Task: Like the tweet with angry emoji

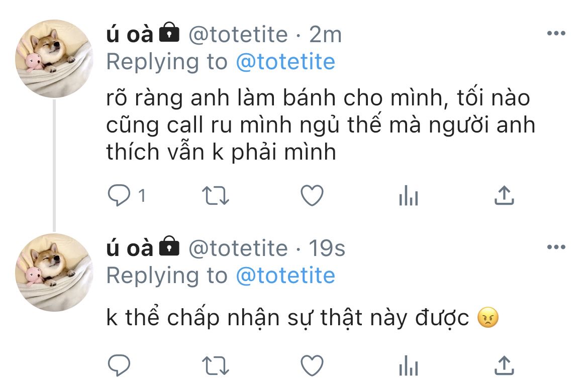Action: pyautogui.click(x=312, y=365)
